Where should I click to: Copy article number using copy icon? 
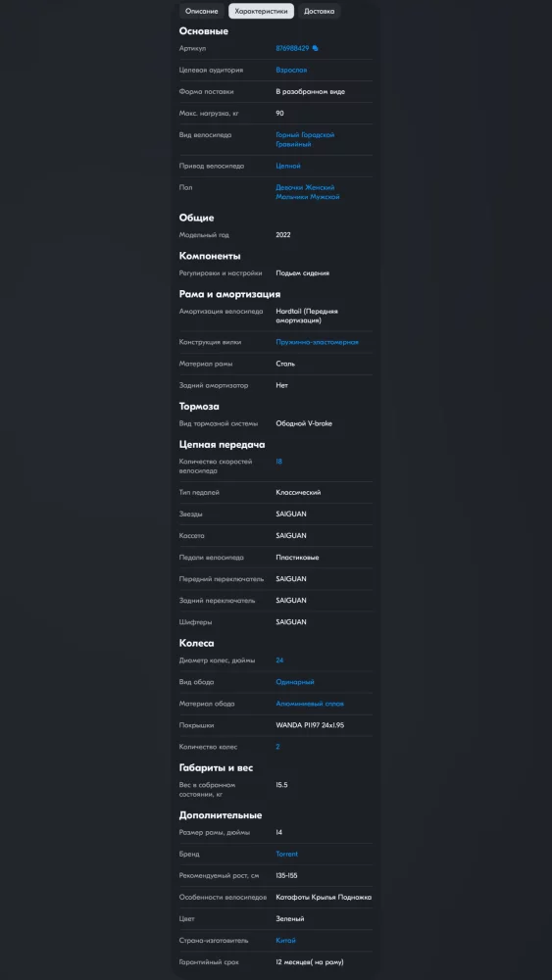pyautogui.click(x=315, y=48)
